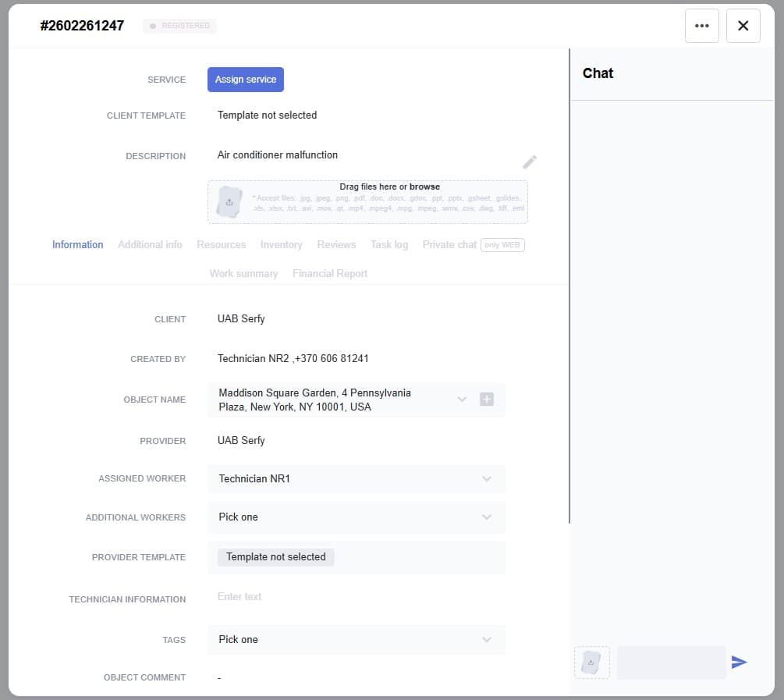
Task: Open the Assigned Worker dropdown
Action: click(487, 479)
